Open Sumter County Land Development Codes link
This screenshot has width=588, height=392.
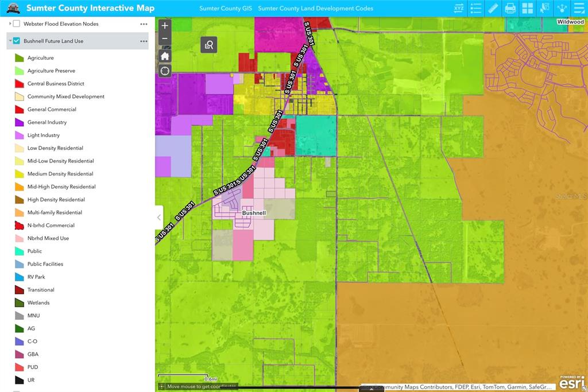point(315,9)
